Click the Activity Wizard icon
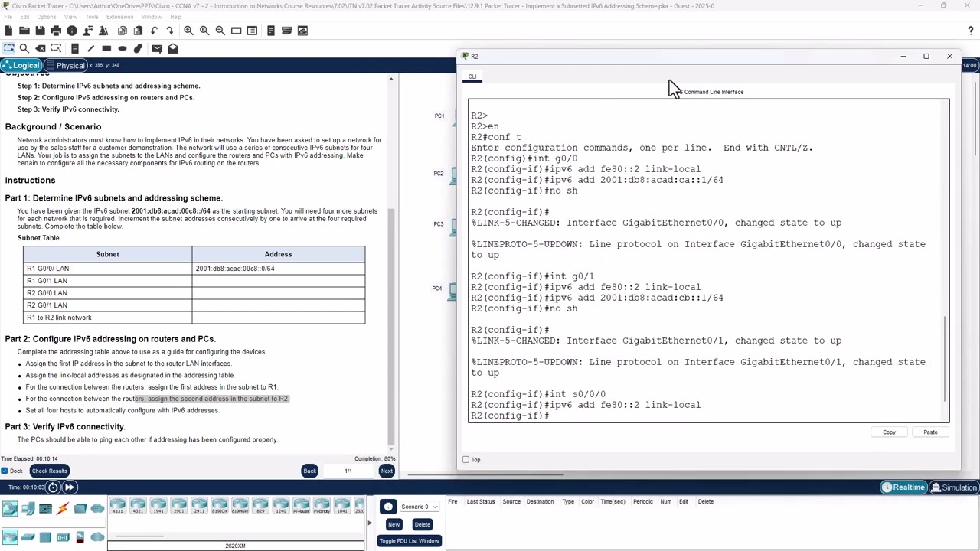Viewport: 980px width, 551px height. click(x=103, y=31)
